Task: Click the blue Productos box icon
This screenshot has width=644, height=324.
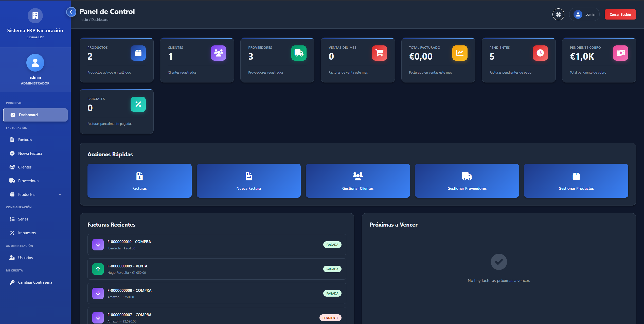Action: (x=138, y=53)
